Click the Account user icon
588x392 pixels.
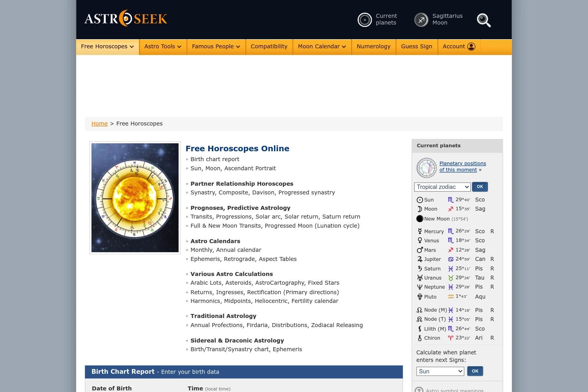click(x=471, y=47)
